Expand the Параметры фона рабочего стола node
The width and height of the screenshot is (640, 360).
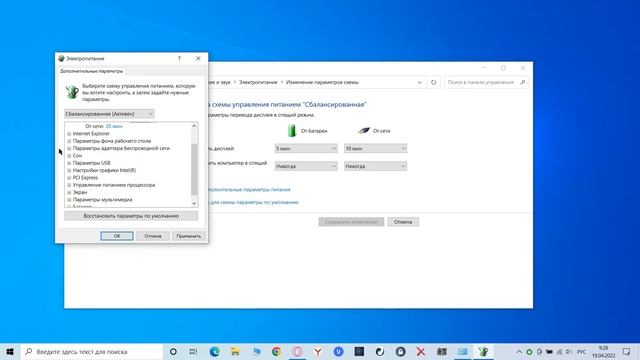click(x=69, y=141)
